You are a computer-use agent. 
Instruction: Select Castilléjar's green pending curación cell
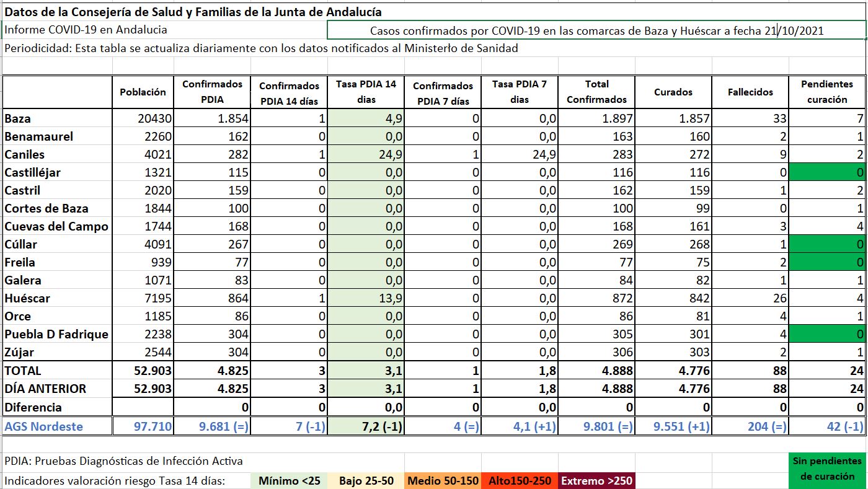point(827,172)
